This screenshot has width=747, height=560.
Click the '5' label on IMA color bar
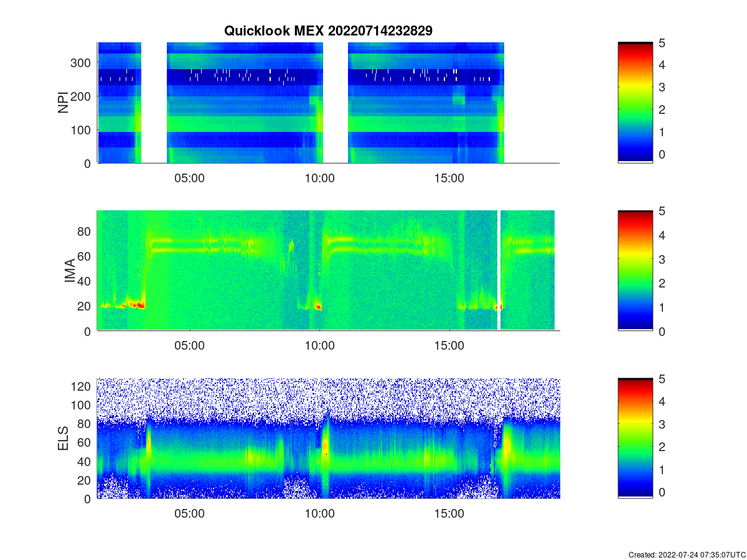coord(661,211)
